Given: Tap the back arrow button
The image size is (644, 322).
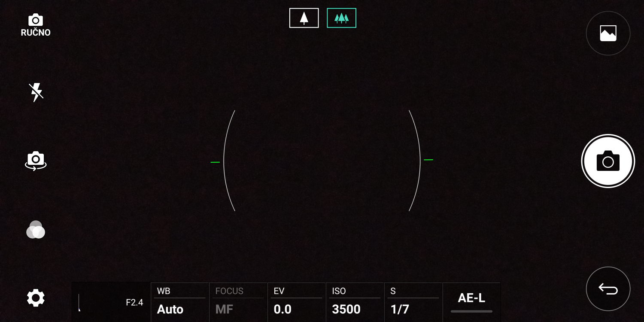Looking at the screenshot, I should coord(608,289).
